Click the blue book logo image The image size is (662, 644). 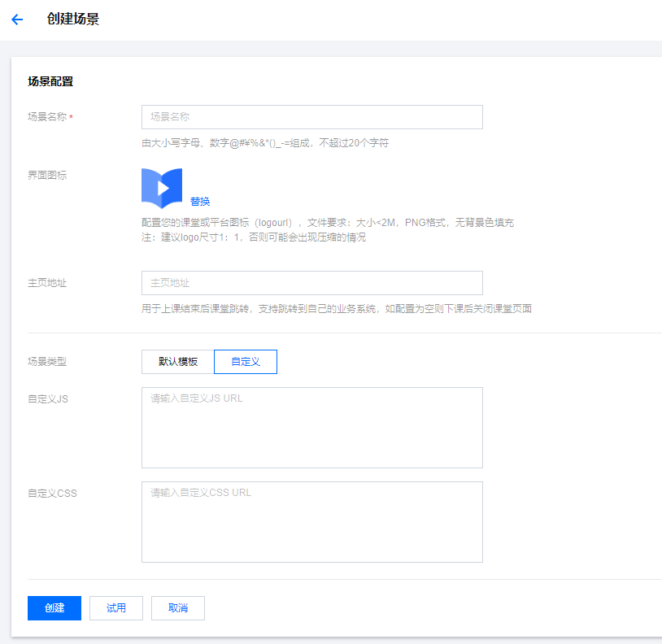[x=161, y=189]
